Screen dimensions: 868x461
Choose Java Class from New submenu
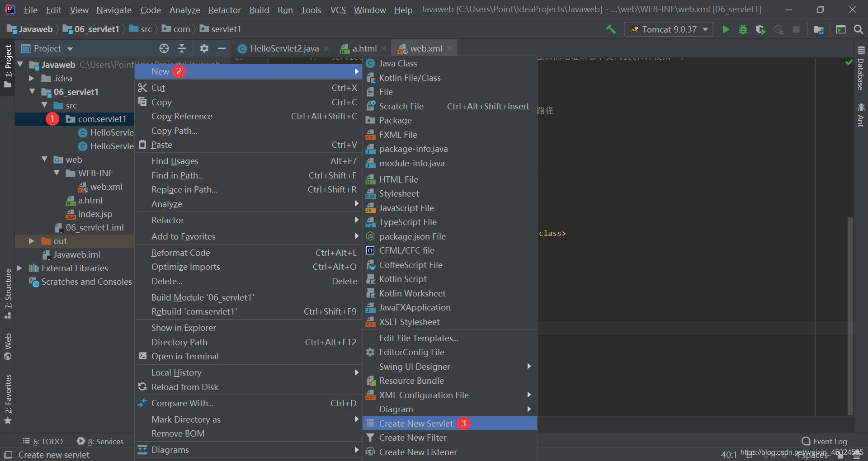tap(450, 64)
